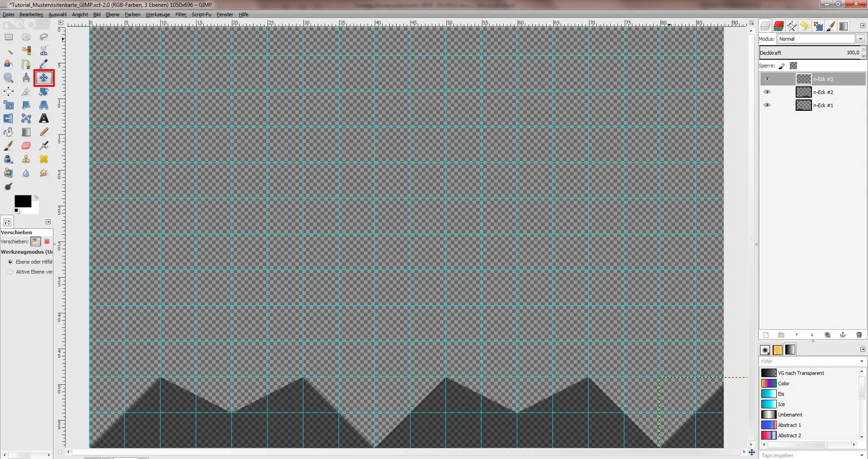Choose the Rectangle Select tool

pos(9,37)
